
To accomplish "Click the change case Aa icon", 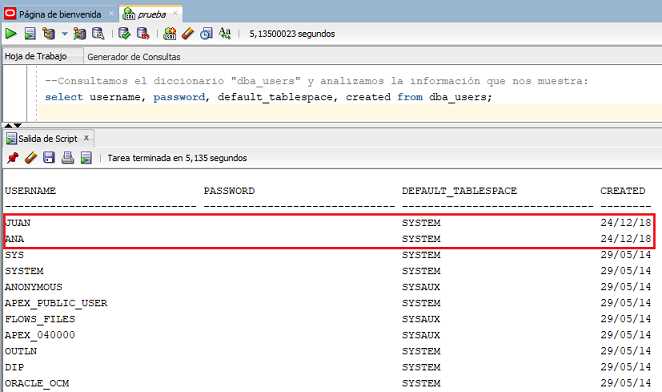I will pos(225,33).
